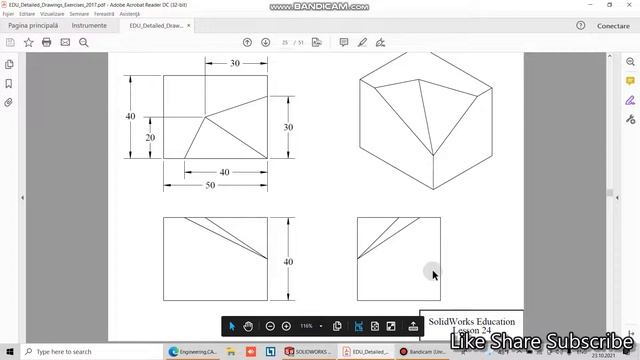Open the attachments paperclip panel
This screenshot has width=640, height=360.
click(9, 102)
